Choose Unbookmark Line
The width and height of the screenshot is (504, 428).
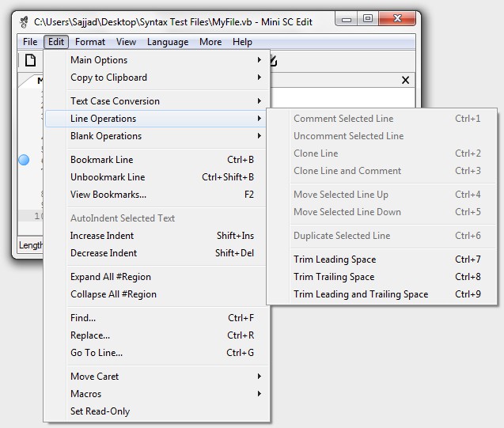click(156, 177)
